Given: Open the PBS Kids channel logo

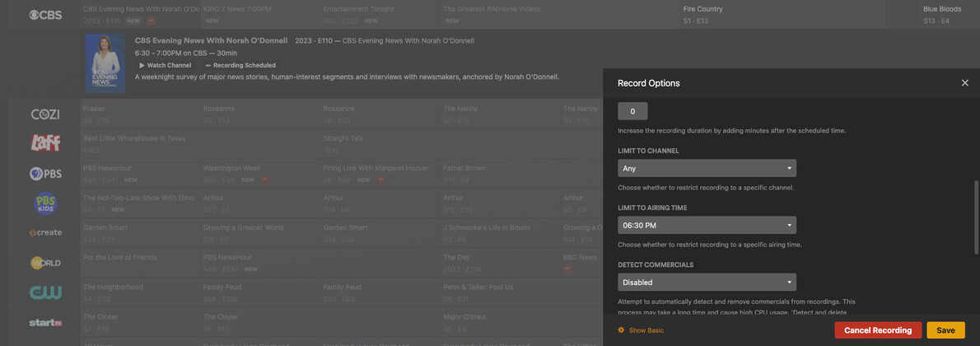Looking at the screenshot, I should pyautogui.click(x=45, y=203).
